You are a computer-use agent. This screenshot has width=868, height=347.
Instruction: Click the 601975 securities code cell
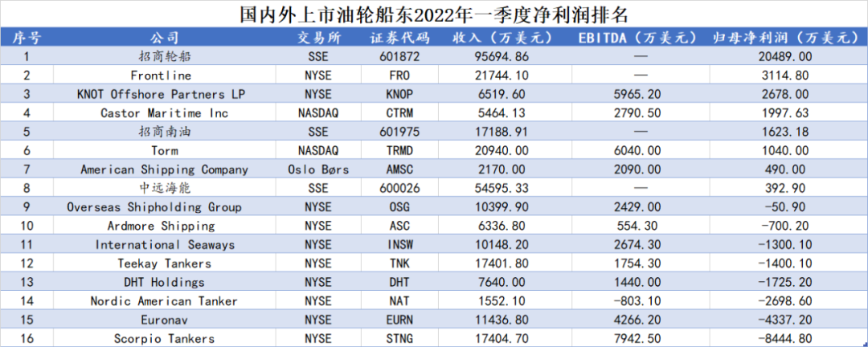[x=399, y=132]
